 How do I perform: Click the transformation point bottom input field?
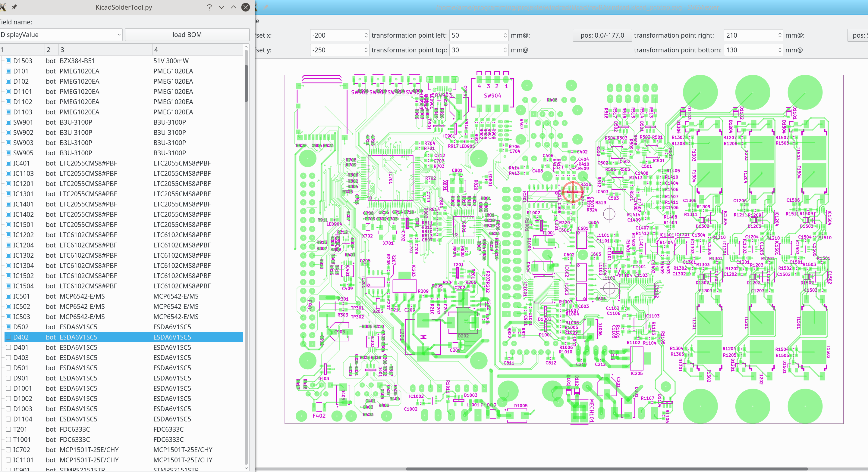[750, 50]
